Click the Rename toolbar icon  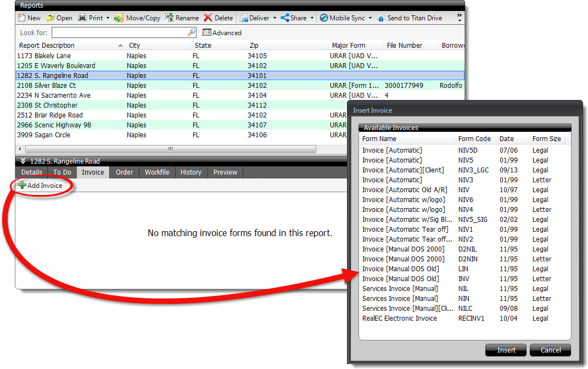point(170,18)
